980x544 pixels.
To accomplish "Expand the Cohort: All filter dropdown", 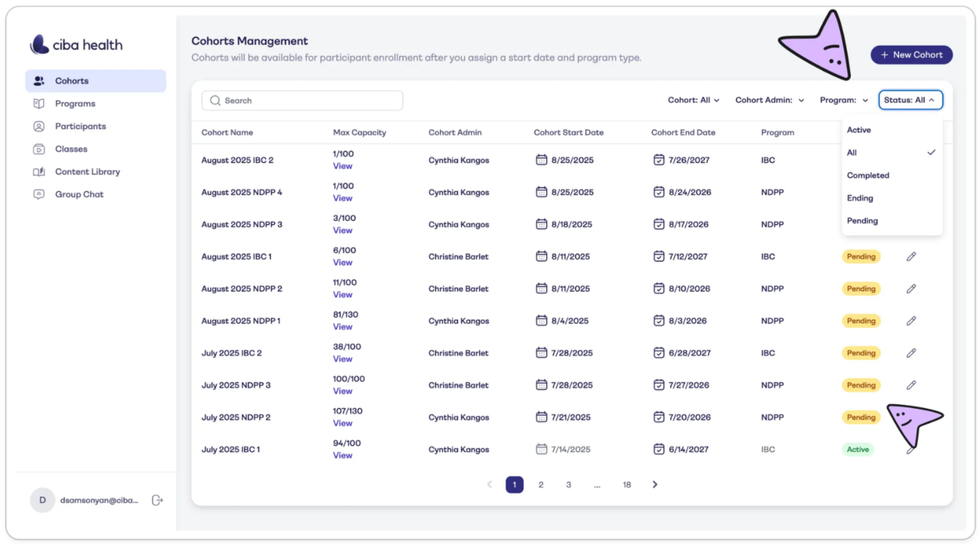I will [x=694, y=100].
